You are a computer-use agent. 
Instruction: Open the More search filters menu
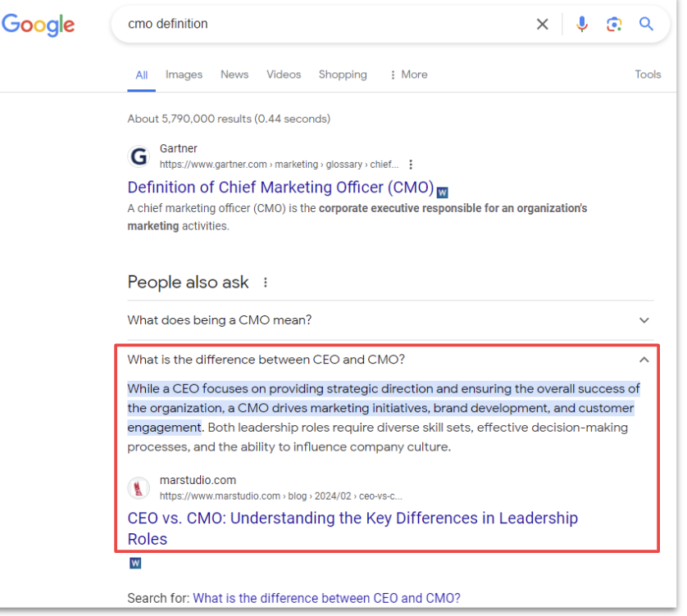coord(408,75)
